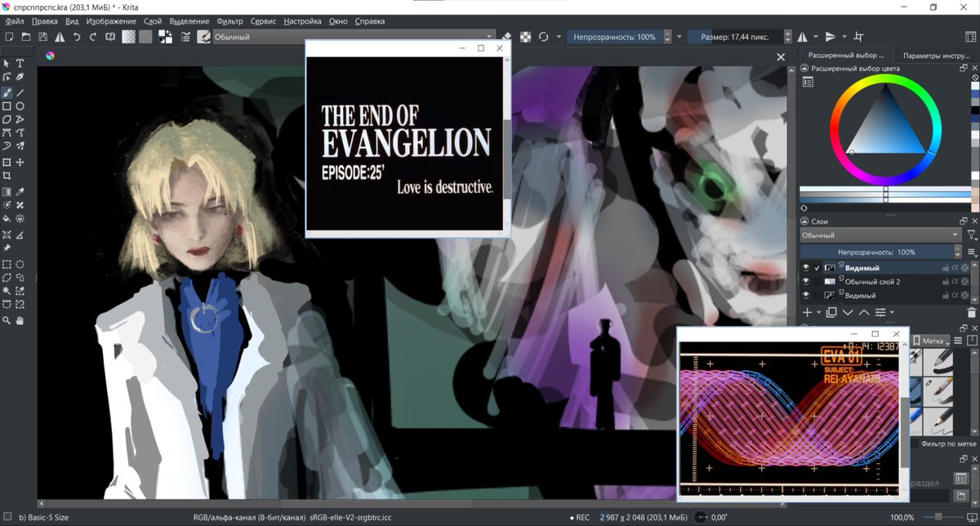
Task: Click the wrap-around mode icon
Action: (858, 37)
